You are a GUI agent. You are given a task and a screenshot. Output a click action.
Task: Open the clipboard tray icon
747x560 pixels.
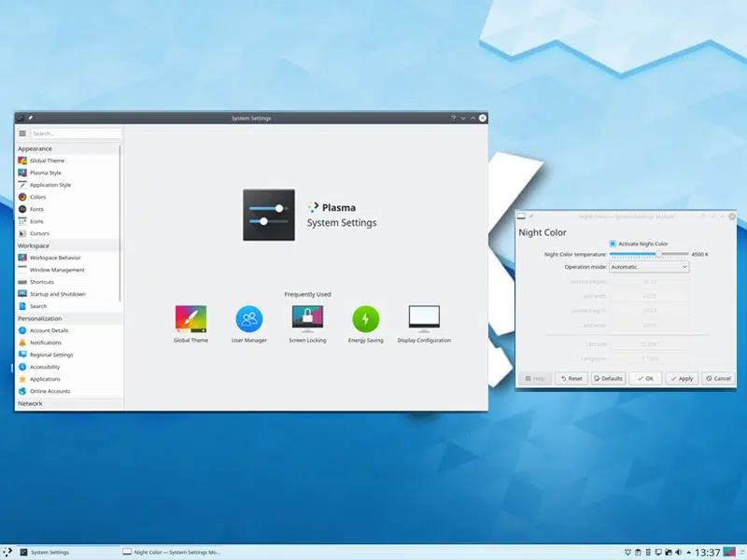[638, 553]
